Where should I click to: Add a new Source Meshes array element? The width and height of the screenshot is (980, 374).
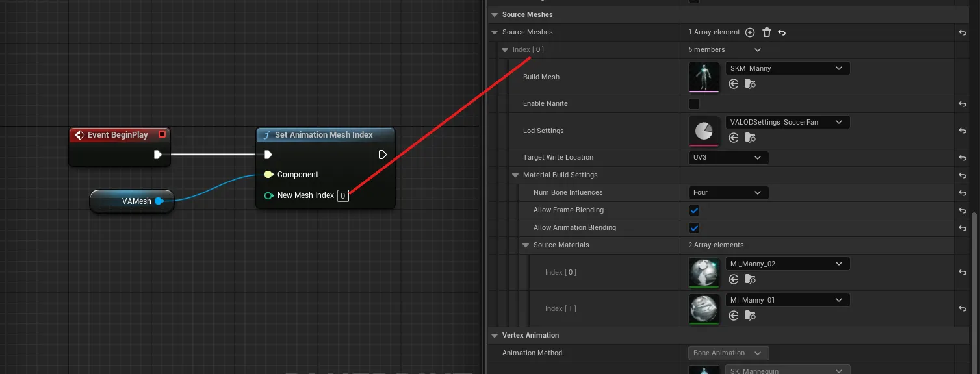[x=749, y=32]
